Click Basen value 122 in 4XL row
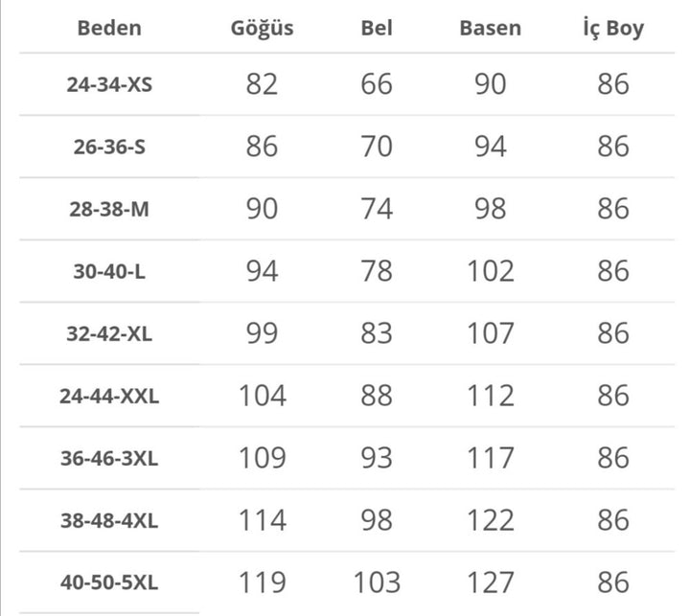Viewport: 690px width, 616px height. [x=490, y=520]
